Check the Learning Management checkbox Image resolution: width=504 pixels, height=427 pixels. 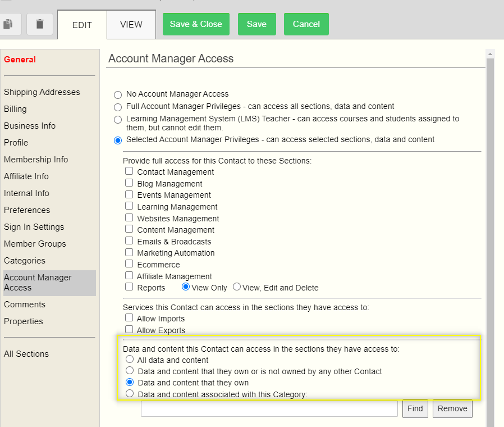(129, 206)
